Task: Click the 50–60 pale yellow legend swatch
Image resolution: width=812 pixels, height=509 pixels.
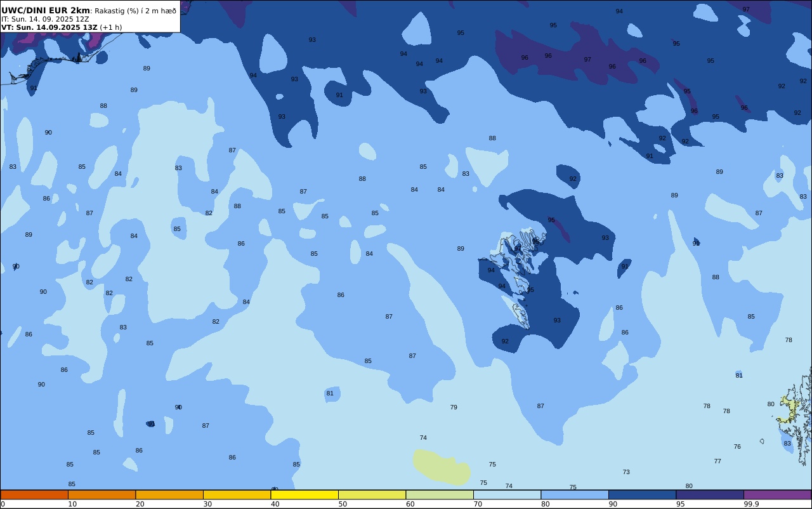Action: coord(372,494)
